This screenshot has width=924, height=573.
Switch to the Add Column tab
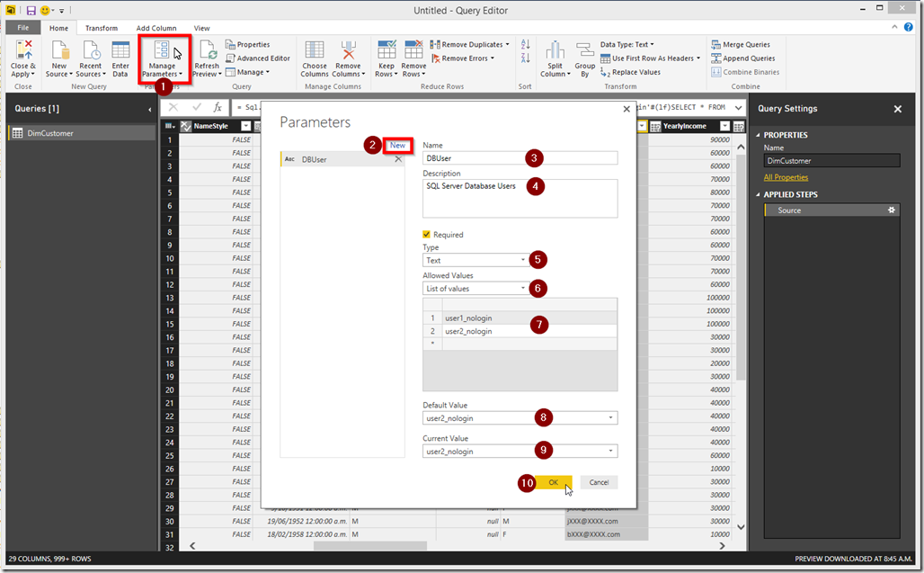point(156,28)
